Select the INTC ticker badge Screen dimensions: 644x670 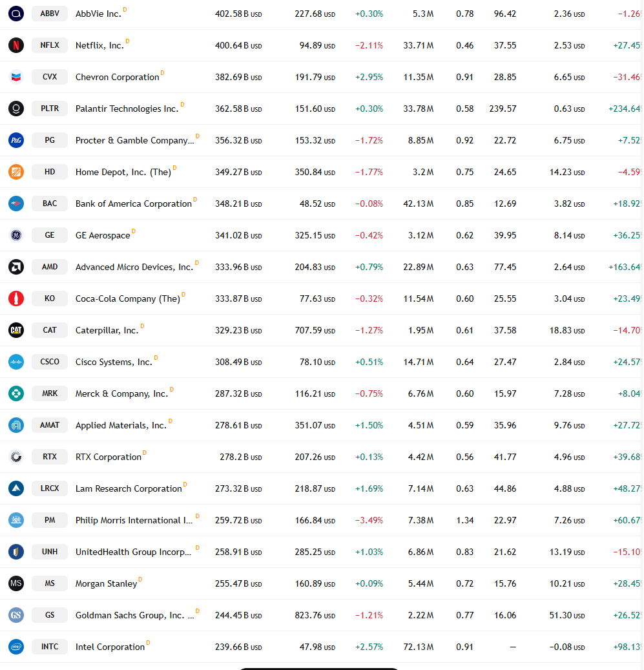click(50, 647)
